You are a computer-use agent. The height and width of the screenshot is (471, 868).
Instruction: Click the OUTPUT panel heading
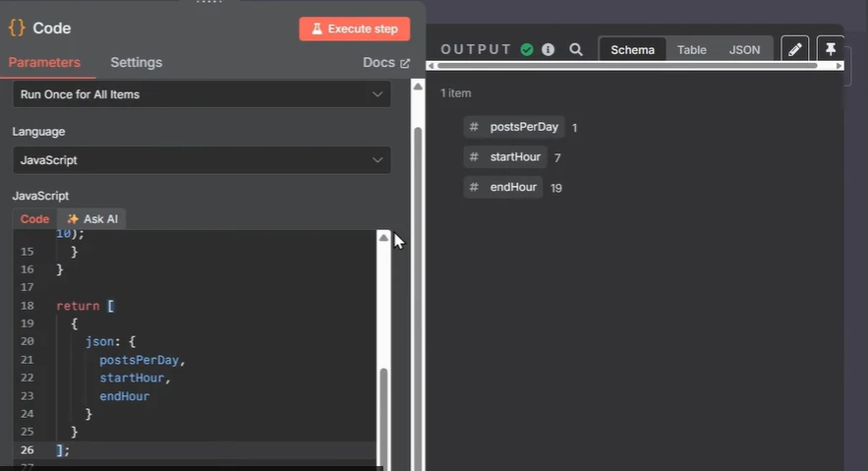click(x=476, y=49)
